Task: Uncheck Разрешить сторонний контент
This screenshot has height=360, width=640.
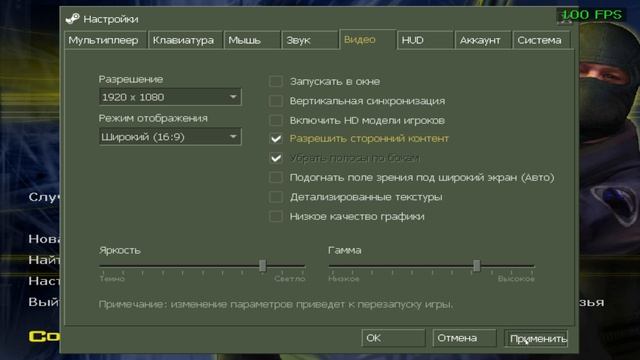Action: coord(276,139)
